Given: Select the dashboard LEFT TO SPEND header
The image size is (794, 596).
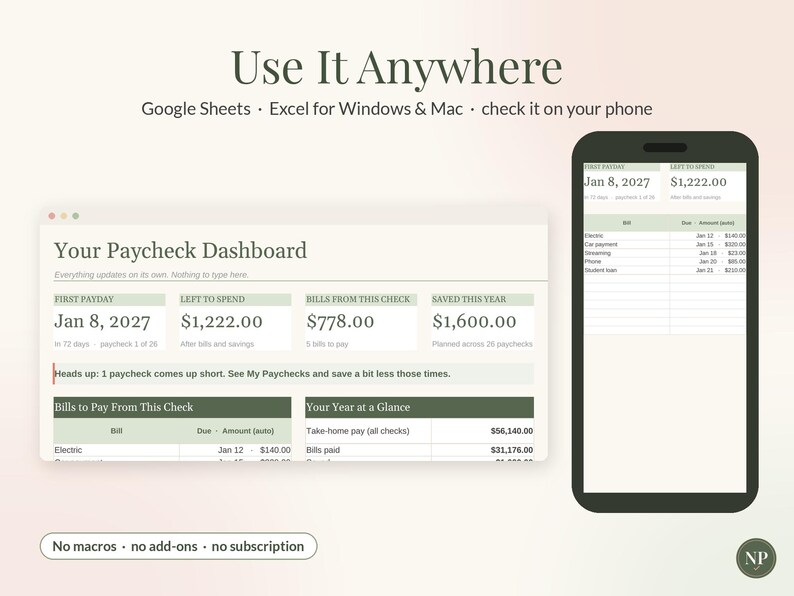Looking at the screenshot, I should tap(235, 299).
